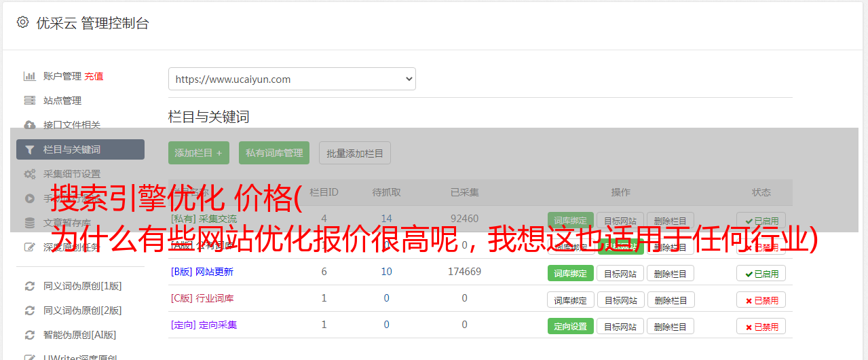868x360 pixels.
Task: Delete the 网站更新 column with 删除栏目
Action: pos(671,273)
